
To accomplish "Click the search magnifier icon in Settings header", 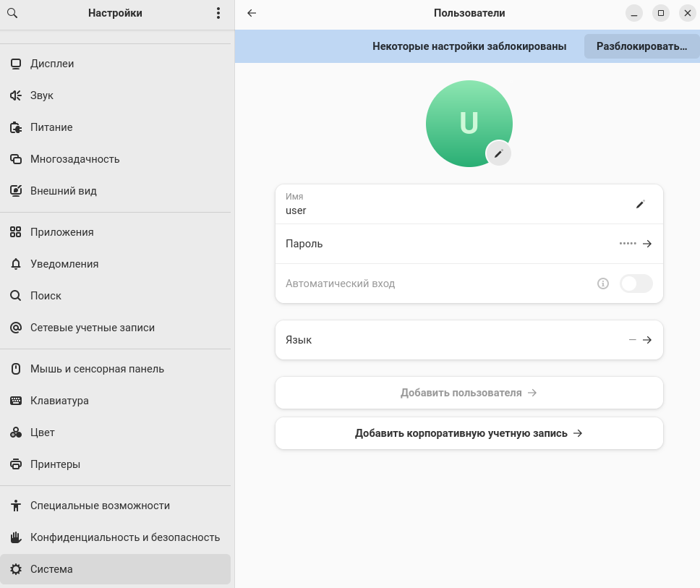I will (x=12, y=13).
